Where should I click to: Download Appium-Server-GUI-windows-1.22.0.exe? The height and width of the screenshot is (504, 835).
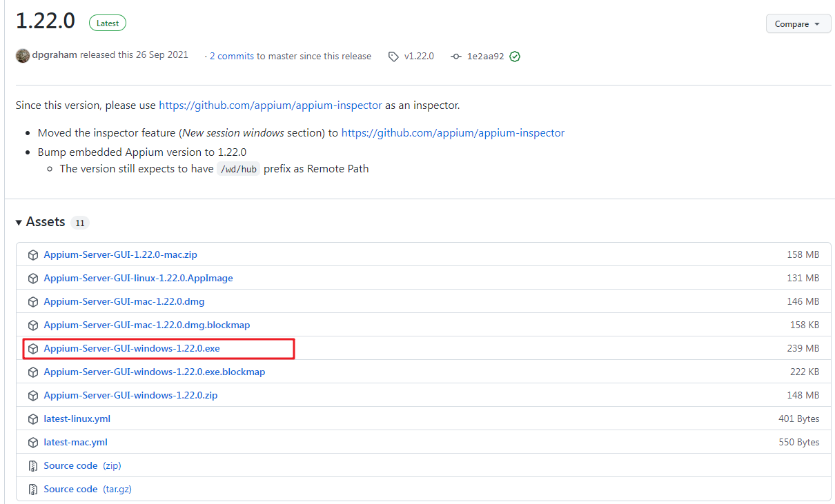click(x=132, y=348)
